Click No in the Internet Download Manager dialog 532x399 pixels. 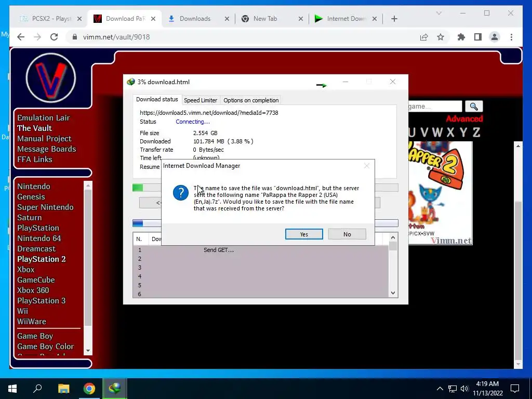347,234
